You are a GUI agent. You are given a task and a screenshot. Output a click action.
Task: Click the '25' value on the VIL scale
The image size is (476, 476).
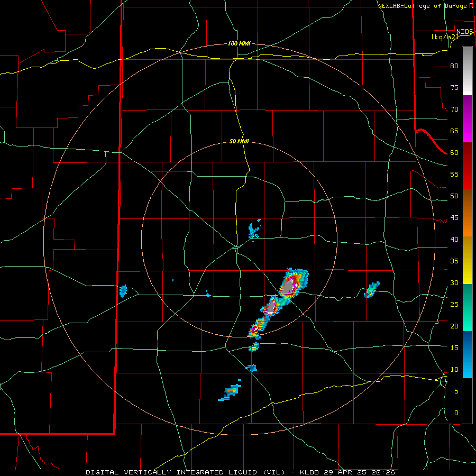(454, 305)
